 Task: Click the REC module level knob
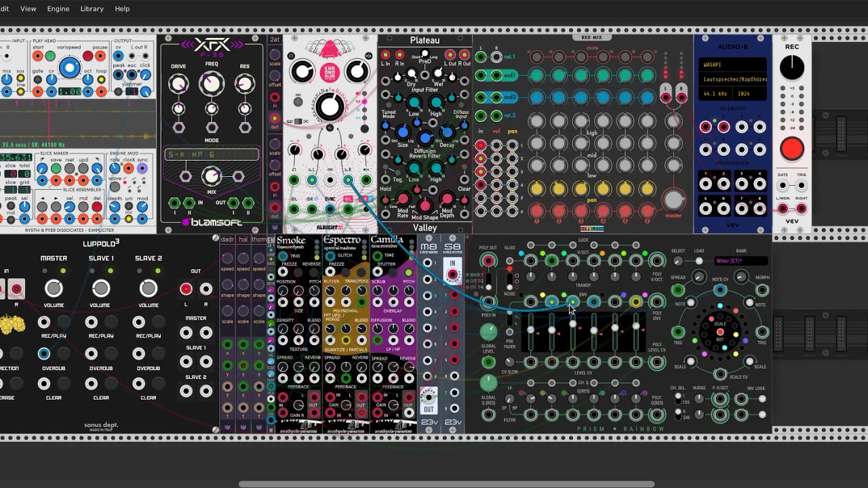[792, 67]
